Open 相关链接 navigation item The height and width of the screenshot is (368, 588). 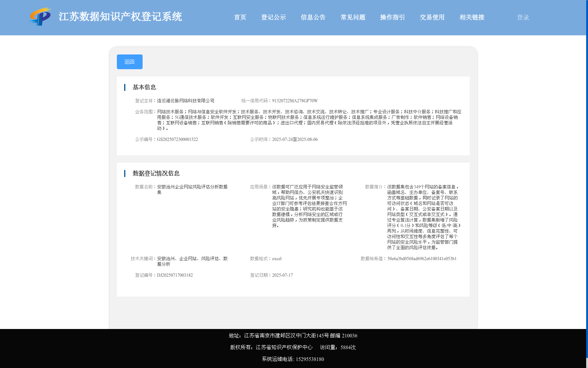(472, 17)
